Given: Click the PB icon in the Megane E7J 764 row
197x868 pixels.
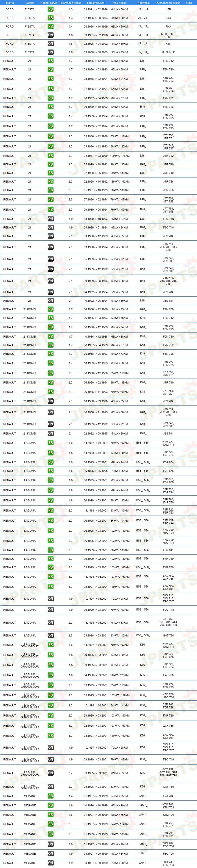Looking at the screenshot, I should 50,796.
